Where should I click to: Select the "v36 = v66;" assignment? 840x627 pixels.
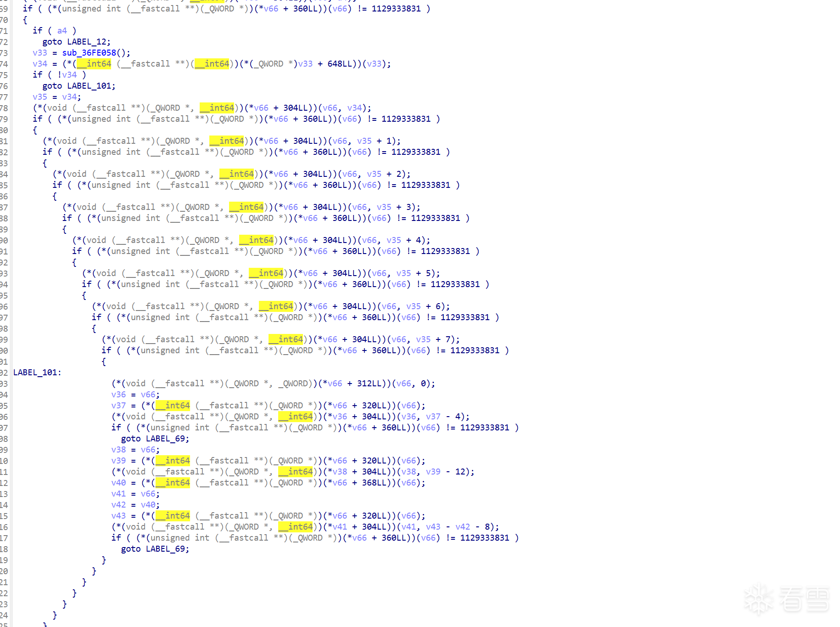click(135, 395)
